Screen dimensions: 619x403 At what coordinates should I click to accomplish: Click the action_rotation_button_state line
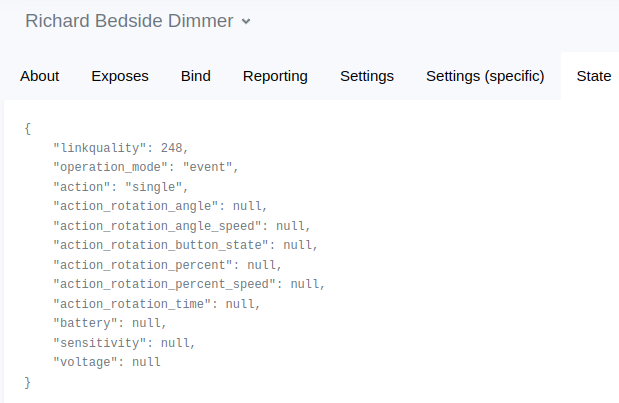185,245
